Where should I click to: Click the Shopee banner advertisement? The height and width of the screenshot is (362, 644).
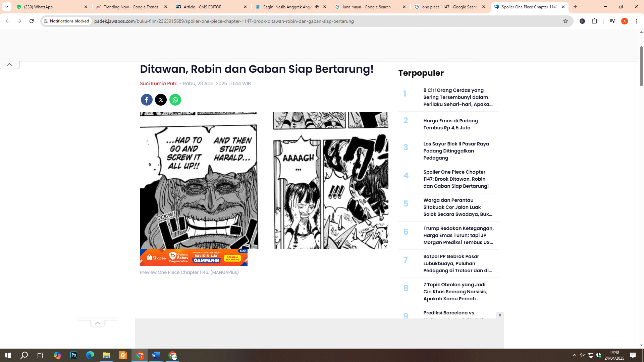point(194,257)
